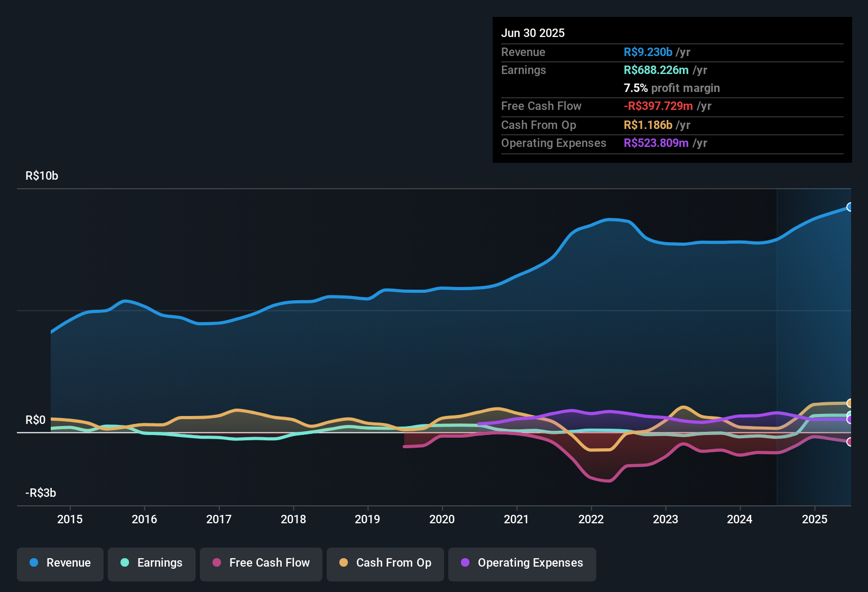Expand the Jun 30 2025 tooltip header
This screenshot has width=868, height=592.
click(533, 33)
